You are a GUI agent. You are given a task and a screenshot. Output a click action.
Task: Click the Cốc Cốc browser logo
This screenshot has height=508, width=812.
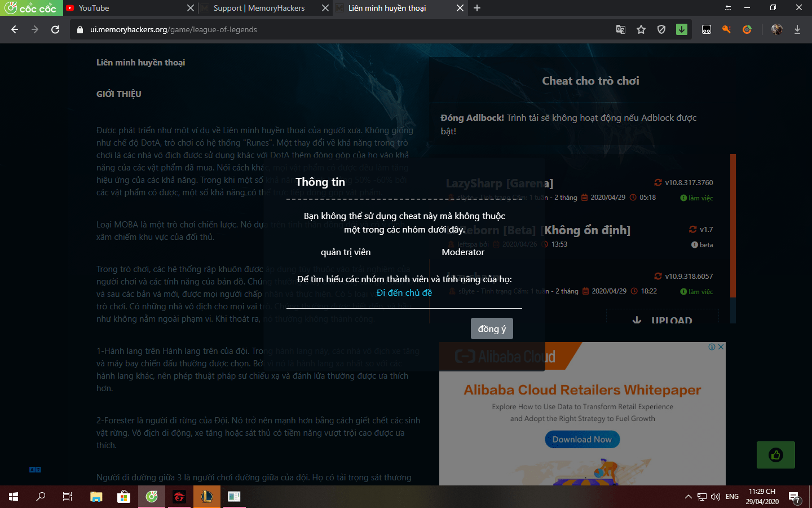[31, 8]
